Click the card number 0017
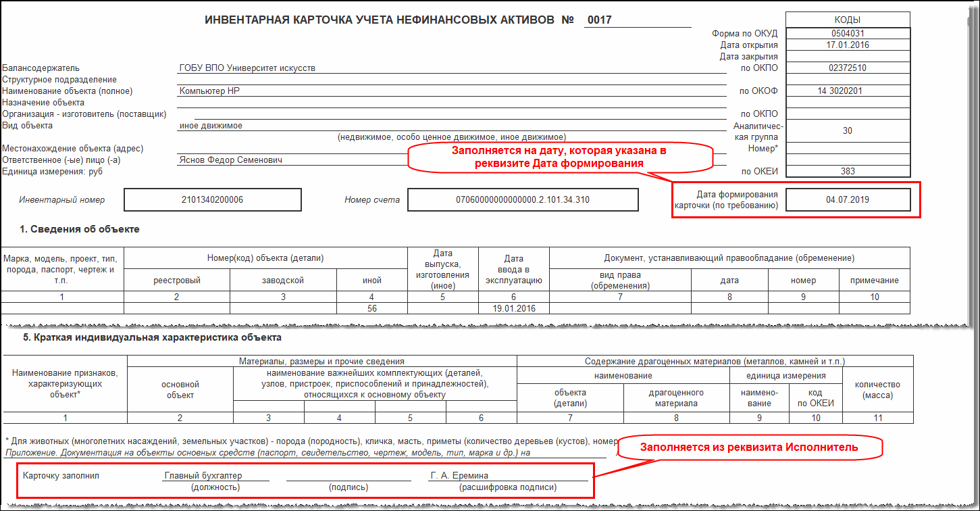The width and height of the screenshot is (980, 511). coord(599,20)
